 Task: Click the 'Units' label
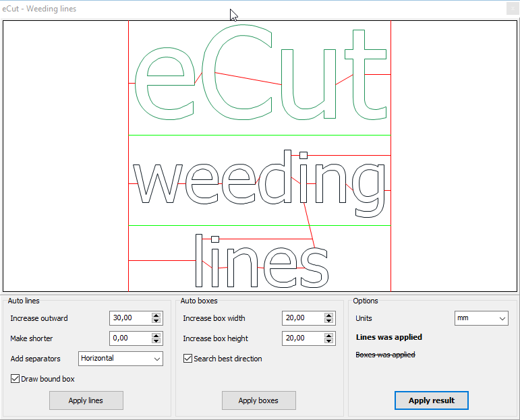(x=364, y=318)
